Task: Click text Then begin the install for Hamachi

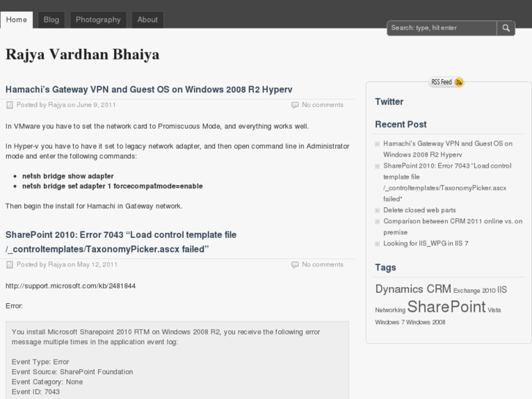Action: point(94,206)
